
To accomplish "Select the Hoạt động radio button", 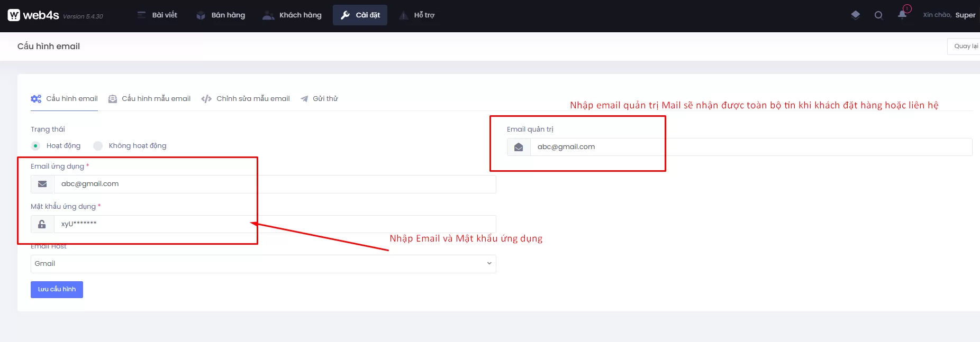I will (x=35, y=146).
